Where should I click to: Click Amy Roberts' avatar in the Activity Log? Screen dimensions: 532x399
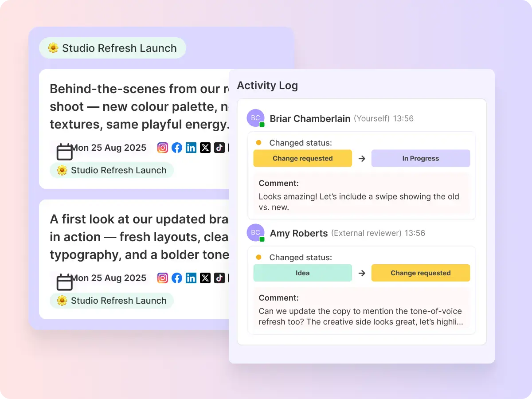coord(255,233)
